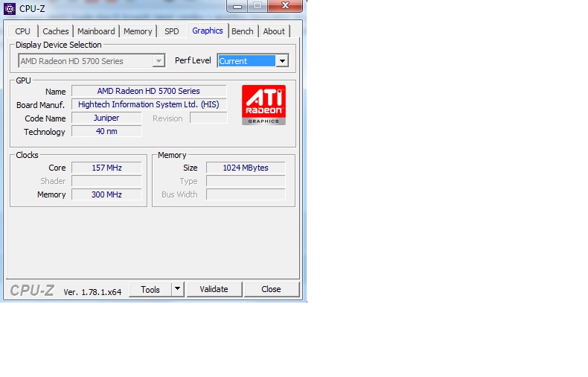Expand the Perf Level dropdown arrow
The height and width of the screenshot is (377, 588).
coord(282,61)
